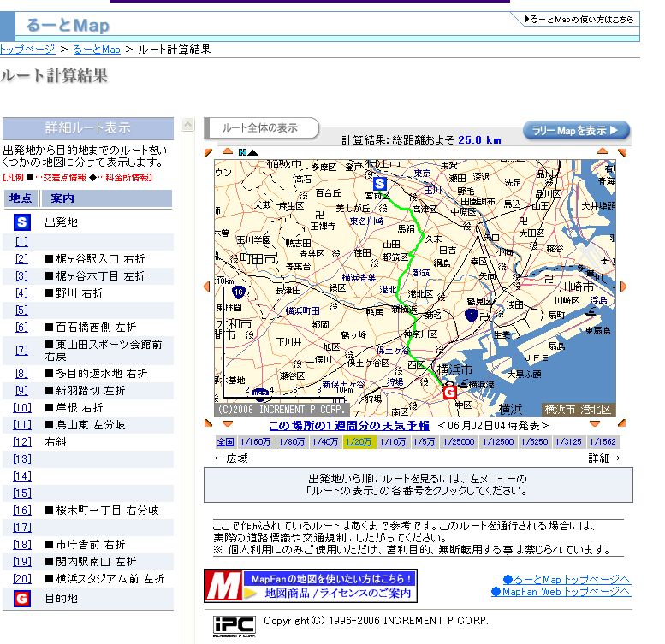
Task: Click the red G destination icon in route list
Action: coord(21,599)
